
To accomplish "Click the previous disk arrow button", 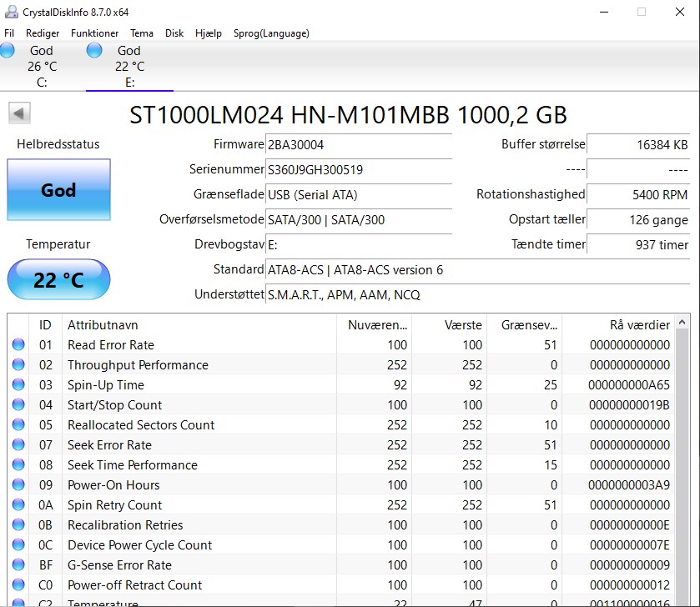I will [x=19, y=113].
